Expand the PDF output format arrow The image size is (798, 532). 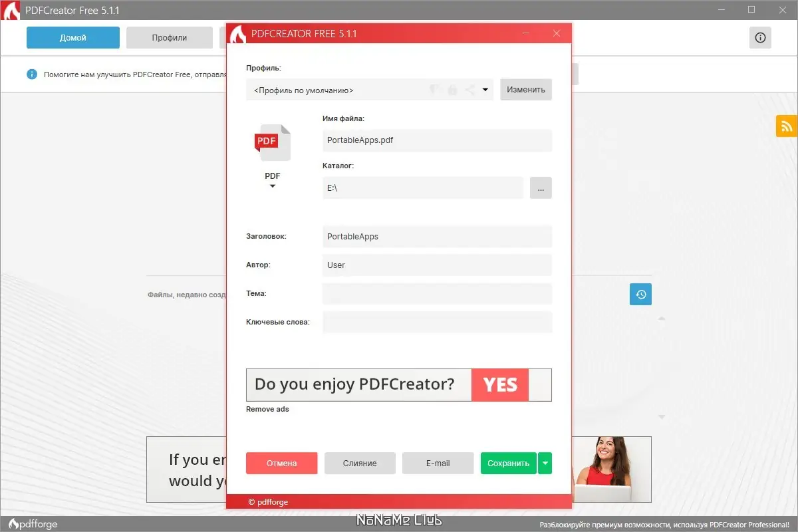point(273,187)
